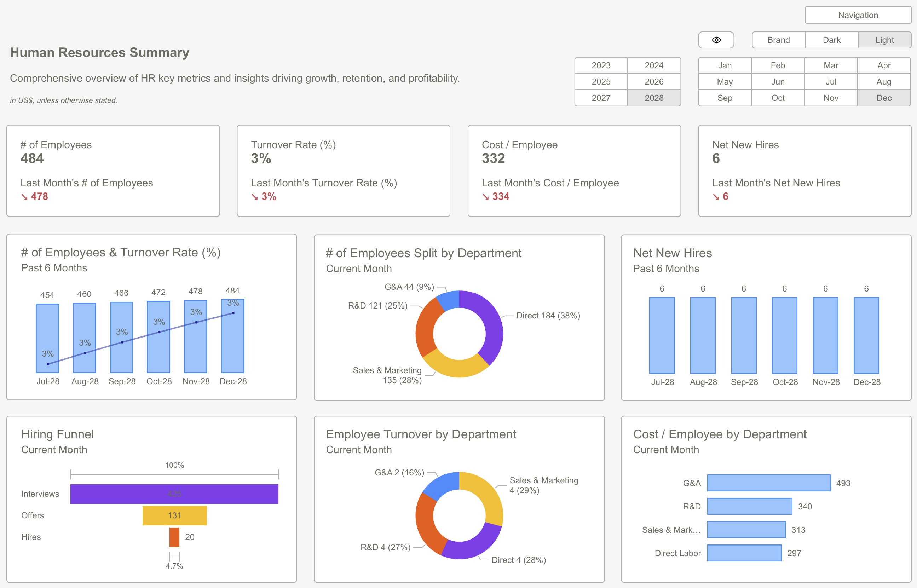Click the yellow Sales & Marketing headcount slice
The image size is (917, 588).
tap(454, 368)
